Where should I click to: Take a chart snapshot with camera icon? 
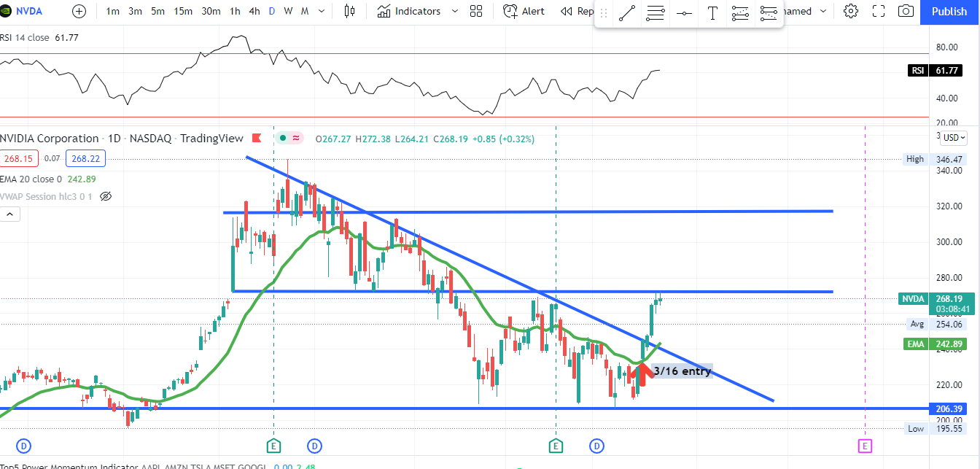click(x=906, y=11)
